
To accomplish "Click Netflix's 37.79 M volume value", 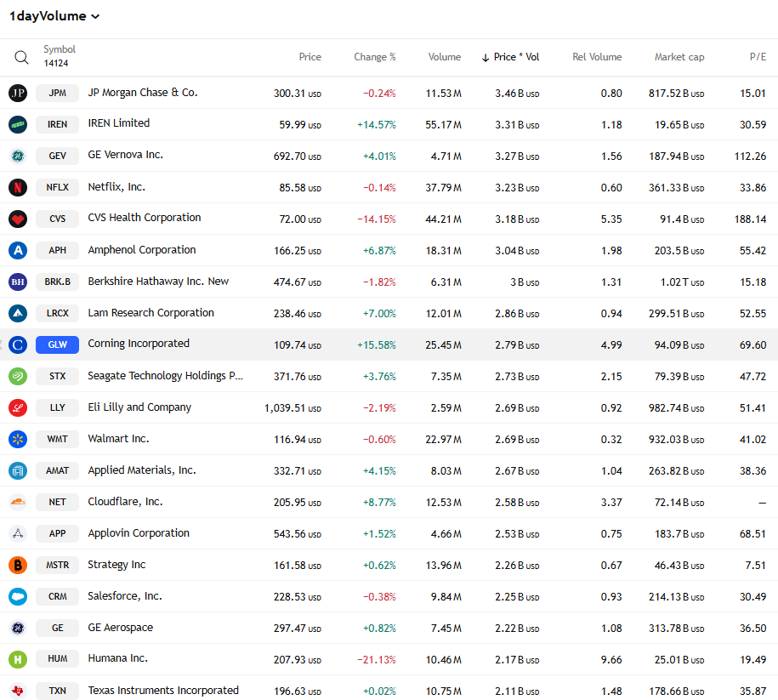I will [x=443, y=188].
